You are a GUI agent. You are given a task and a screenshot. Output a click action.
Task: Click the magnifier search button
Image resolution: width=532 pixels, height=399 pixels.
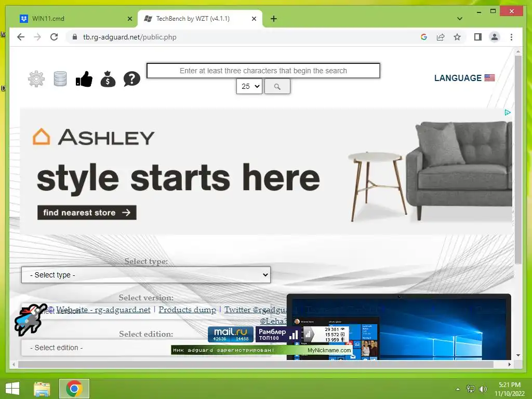point(277,87)
